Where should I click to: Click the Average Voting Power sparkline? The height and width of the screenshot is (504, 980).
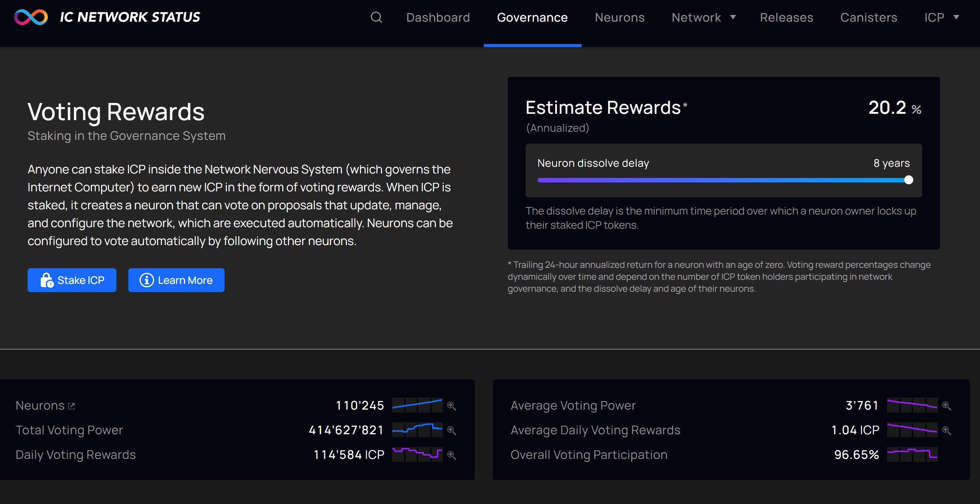[912, 405]
